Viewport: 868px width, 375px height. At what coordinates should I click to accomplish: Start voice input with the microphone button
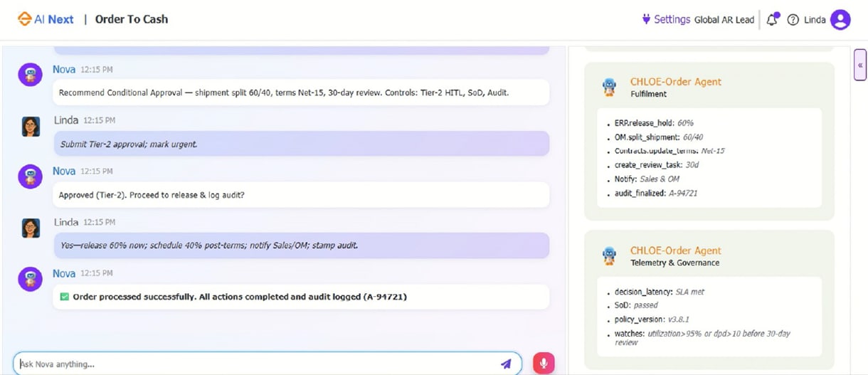point(544,364)
